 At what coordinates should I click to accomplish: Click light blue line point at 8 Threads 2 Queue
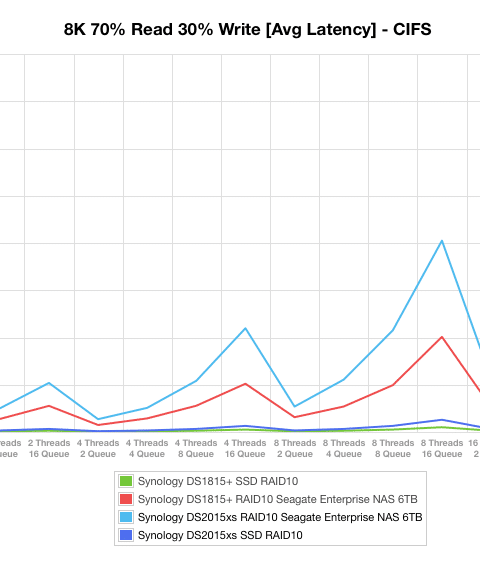[295, 406]
